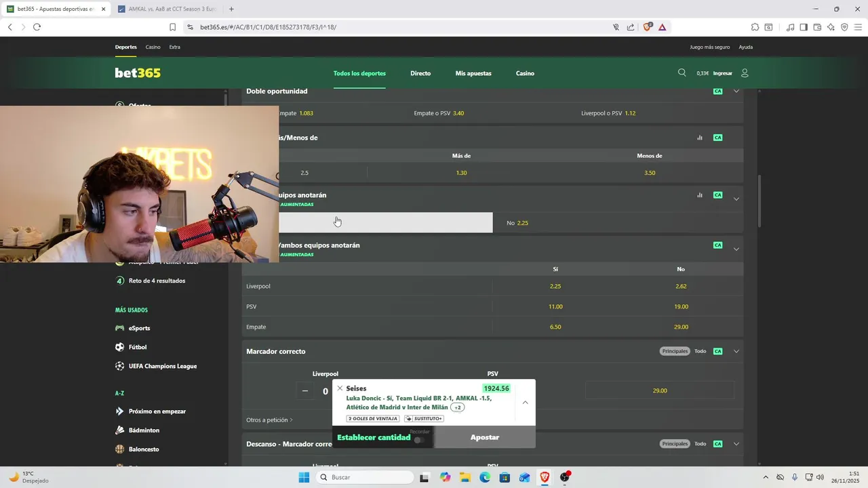This screenshot has width=868, height=488.
Task: Expand Otros a petición
Action: (269, 420)
